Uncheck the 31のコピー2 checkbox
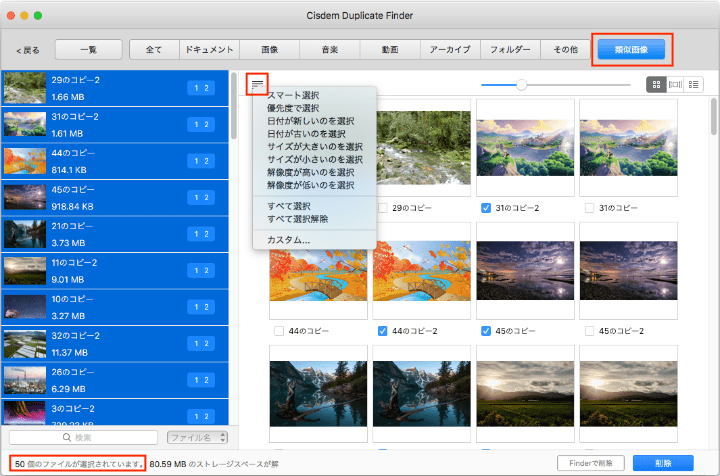Viewport: 720px width, 476px height. click(486, 208)
